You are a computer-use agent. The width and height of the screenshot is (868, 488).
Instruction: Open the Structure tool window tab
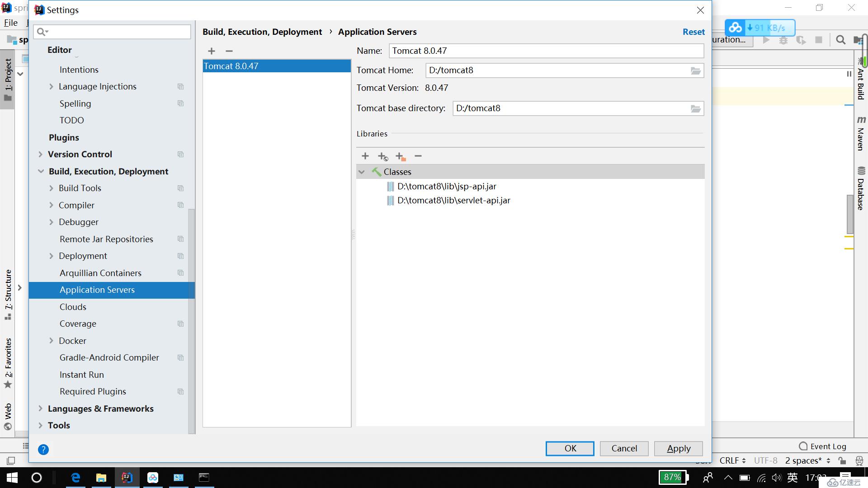pyautogui.click(x=8, y=295)
